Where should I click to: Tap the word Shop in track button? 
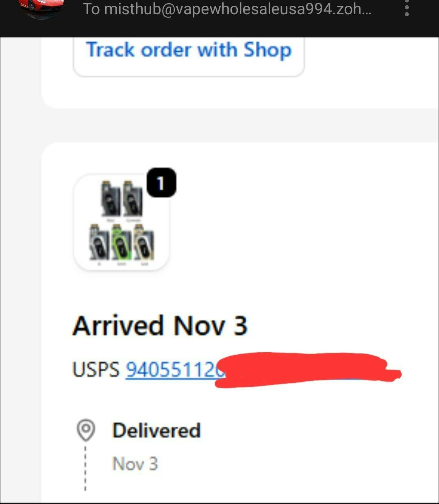point(267,50)
